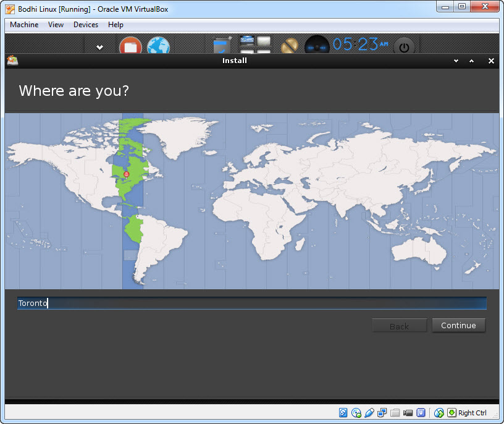
Task: Close the Install window
Action: coord(491,61)
